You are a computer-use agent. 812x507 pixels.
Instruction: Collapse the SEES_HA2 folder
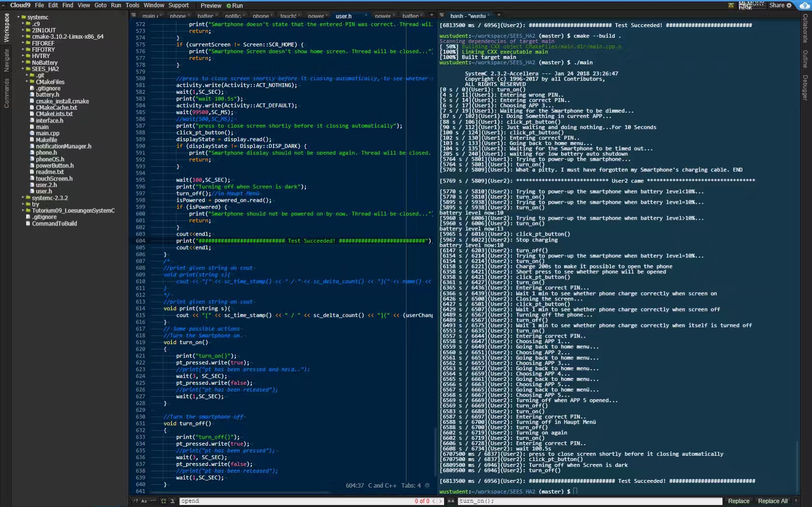[x=23, y=69]
